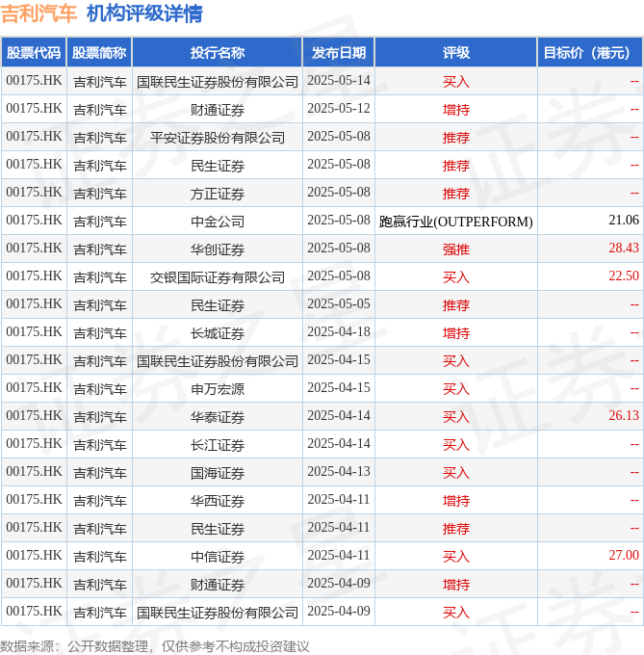Click the 数据来源 disclaimer footer text
Screen dimensions: 644x655
(155, 646)
